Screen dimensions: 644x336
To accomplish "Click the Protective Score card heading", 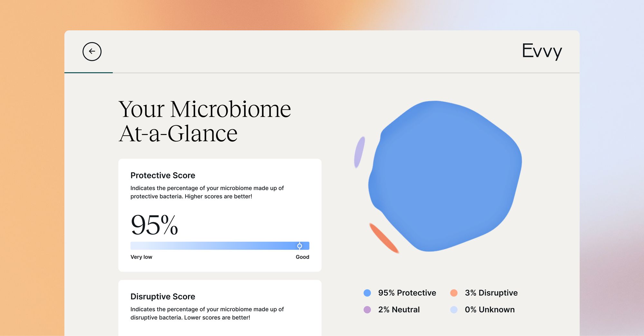I will coord(163,176).
